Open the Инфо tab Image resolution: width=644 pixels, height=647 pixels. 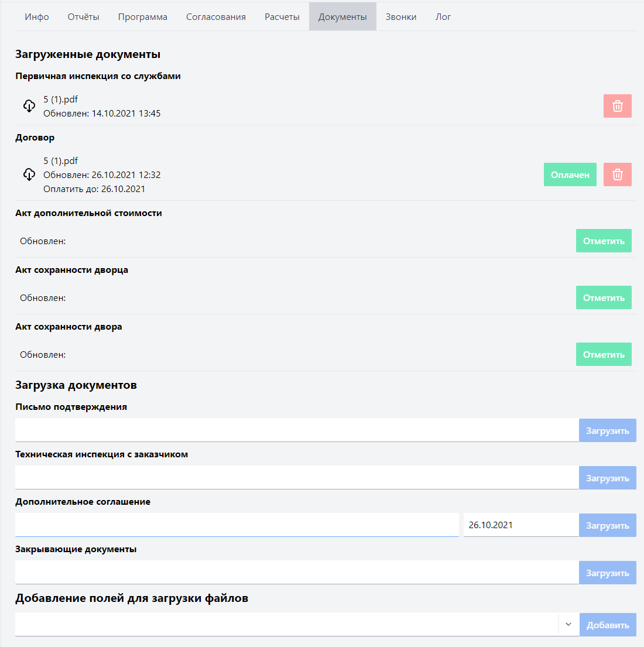coord(37,17)
